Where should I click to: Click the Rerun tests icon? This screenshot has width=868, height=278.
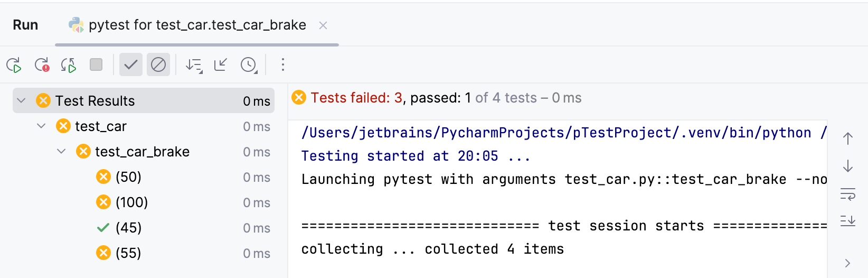pos(14,65)
